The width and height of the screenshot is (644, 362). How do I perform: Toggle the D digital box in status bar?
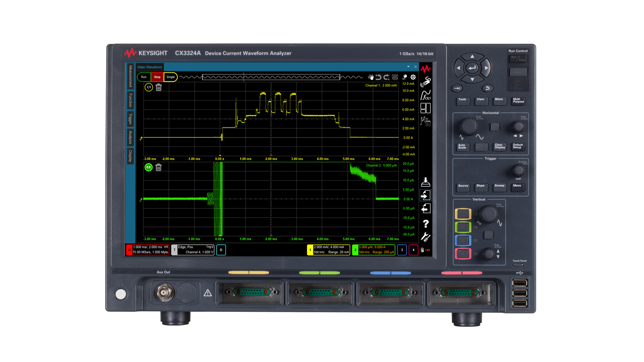pos(221,250)
